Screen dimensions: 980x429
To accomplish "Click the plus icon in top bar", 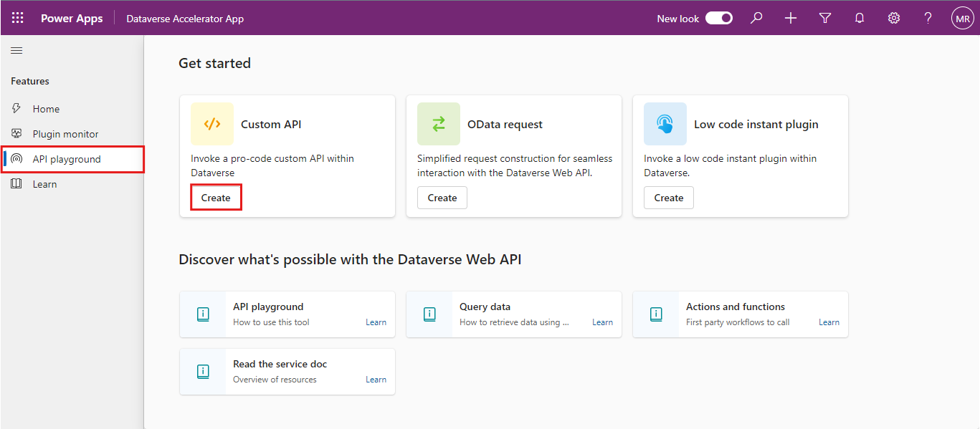I will 791,19.
